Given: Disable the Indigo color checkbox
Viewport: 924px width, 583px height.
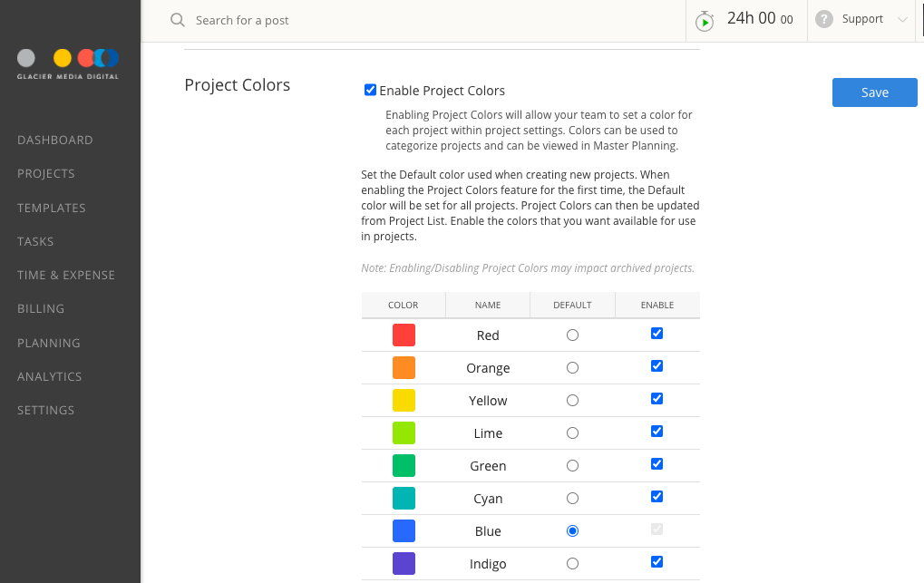Looking at the screenshot, I should [657, 562].
